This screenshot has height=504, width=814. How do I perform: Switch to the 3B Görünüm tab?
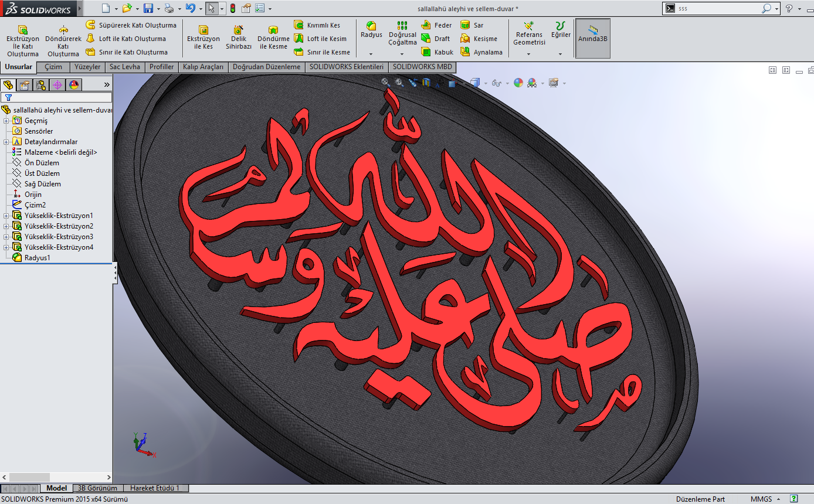[x=98, y=488]
